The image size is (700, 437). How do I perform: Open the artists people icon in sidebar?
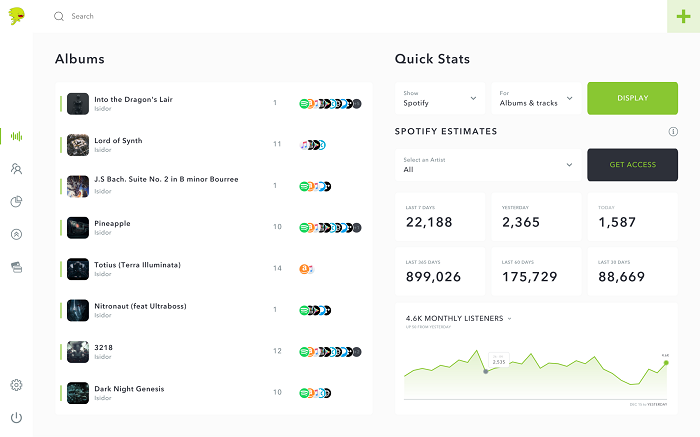click(x=16, y=169)
